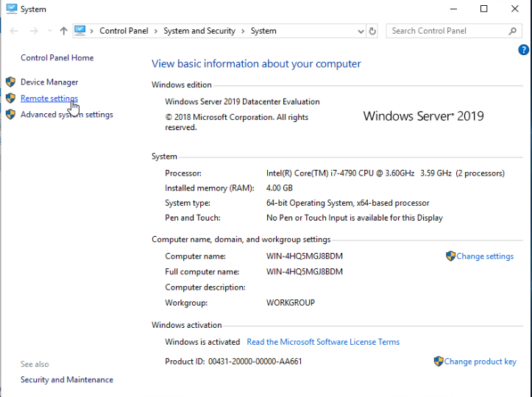Click the computer icon in address bar
Screen dimensions: 532x397
pyautogui.click(x=79, y=31)
